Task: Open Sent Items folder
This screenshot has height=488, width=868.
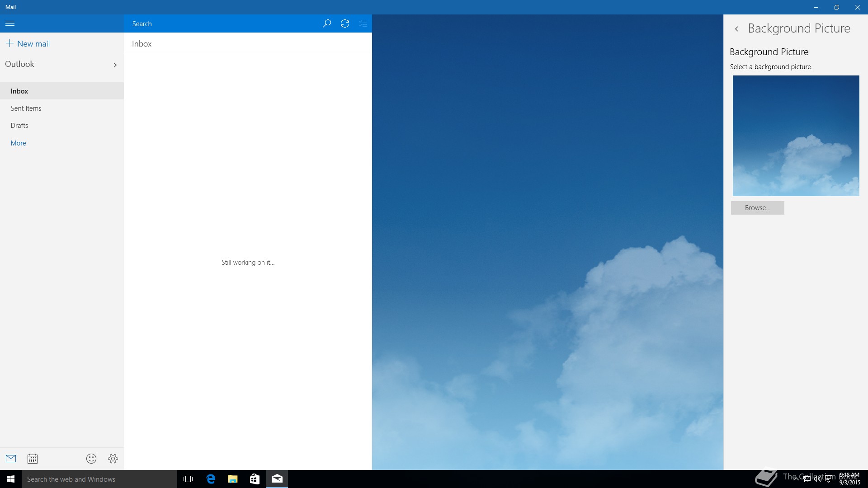Action: (x=26, y=108)
